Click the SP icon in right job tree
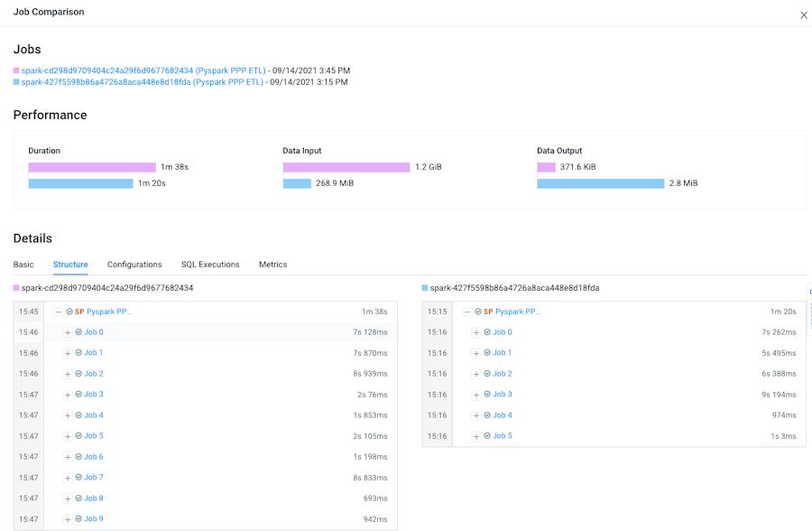Viewport: 812px width, 531px height. [488, 312]
